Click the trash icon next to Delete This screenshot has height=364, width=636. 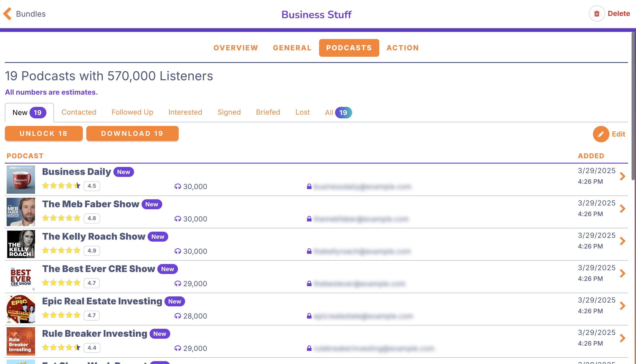(x=596, y=14)
